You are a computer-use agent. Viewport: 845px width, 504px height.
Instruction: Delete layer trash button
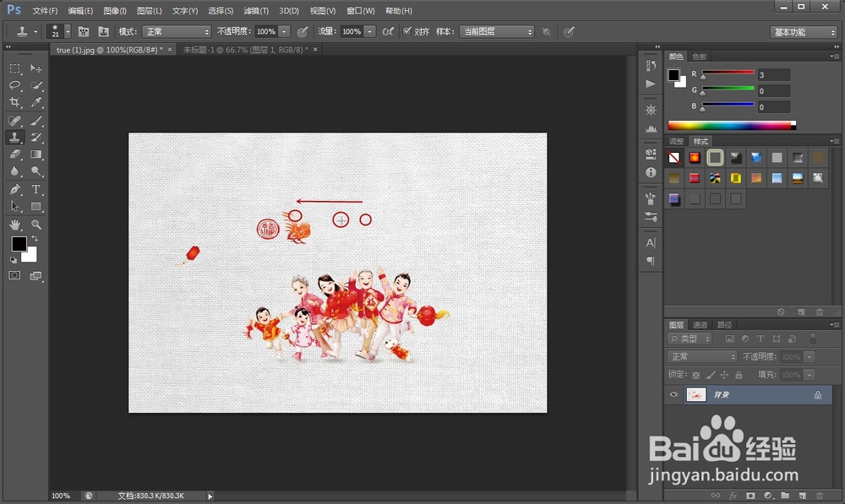820,496
